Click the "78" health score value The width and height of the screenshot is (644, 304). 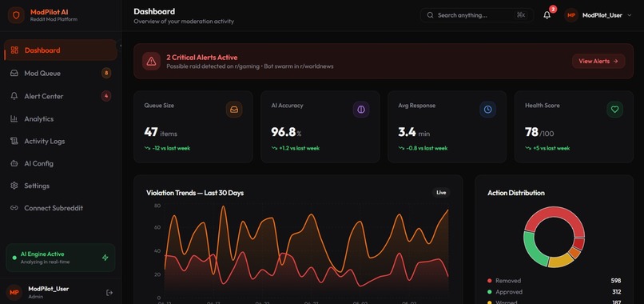click(x=531, y=132)
